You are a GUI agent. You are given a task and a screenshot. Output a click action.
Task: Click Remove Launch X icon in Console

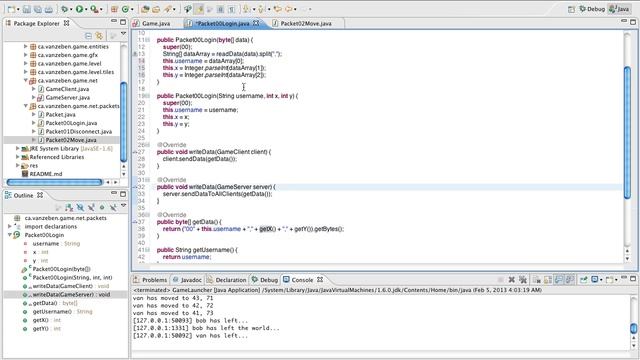tap(511, 280)
